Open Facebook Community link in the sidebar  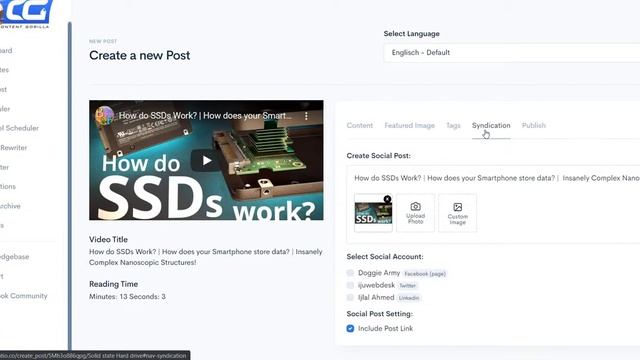pos(23,296)
